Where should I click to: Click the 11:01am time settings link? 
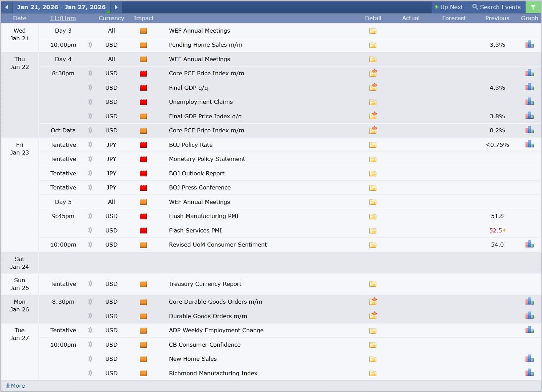[x=63, y=18]
